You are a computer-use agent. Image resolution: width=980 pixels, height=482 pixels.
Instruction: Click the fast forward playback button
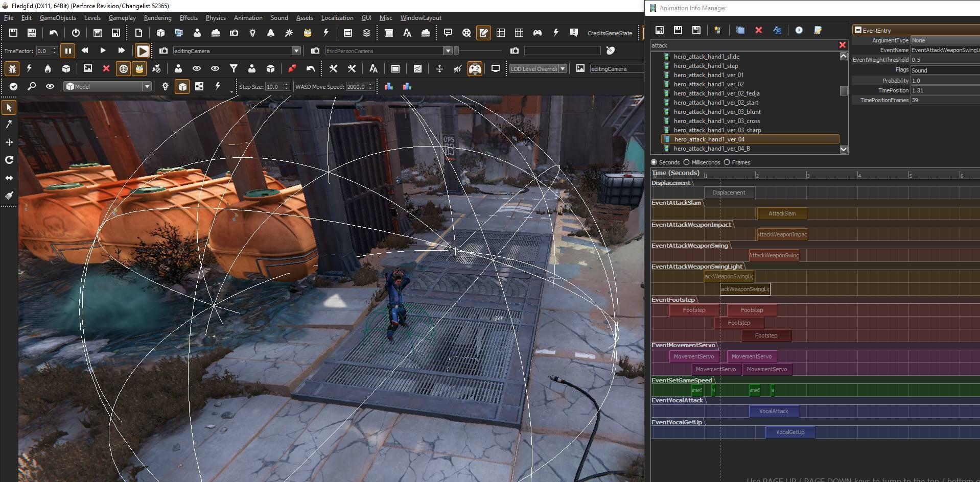coord(121,51)
